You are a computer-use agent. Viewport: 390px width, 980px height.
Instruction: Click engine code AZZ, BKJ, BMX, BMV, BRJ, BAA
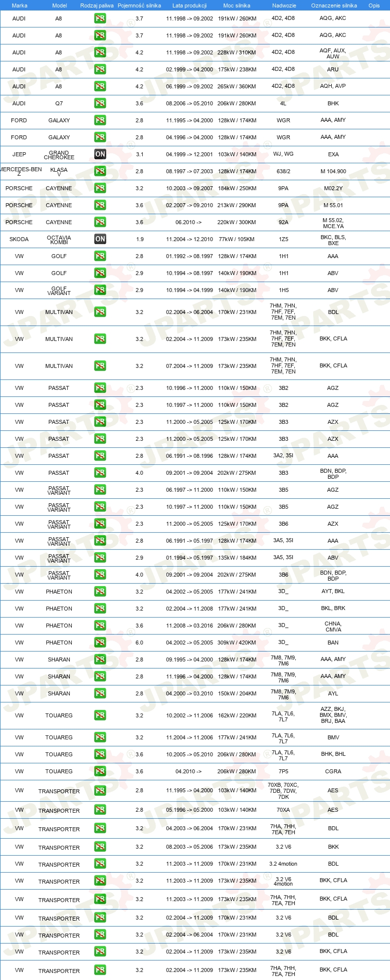pyautogui.click(x=333, y=715)
